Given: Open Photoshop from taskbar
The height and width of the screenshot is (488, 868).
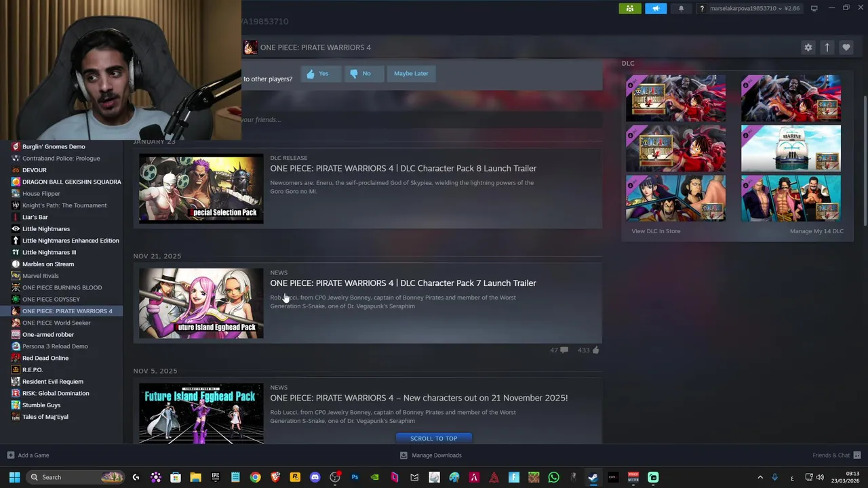Looking at the screenshot, I should coord(355,477).
